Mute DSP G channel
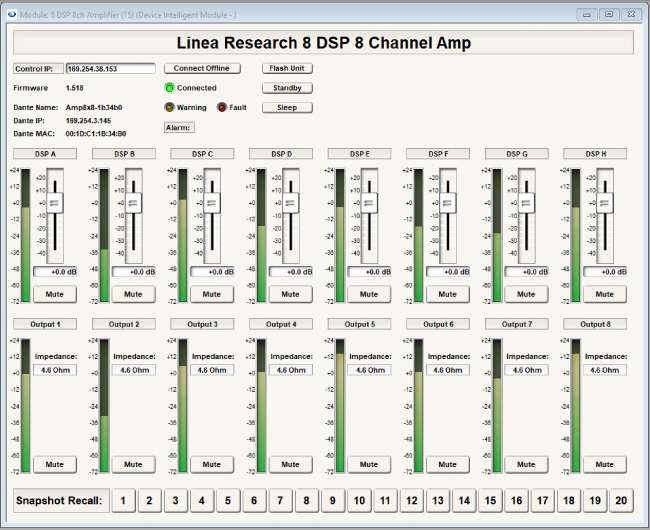 526,294
